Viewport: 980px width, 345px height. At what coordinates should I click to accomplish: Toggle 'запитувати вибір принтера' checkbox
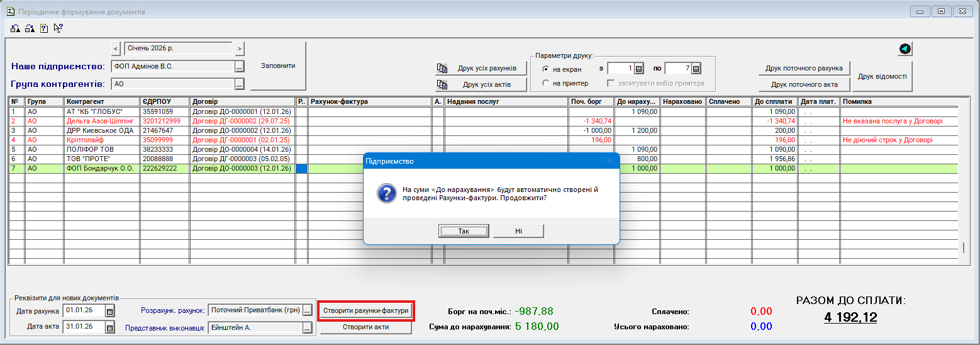(610, 83)
